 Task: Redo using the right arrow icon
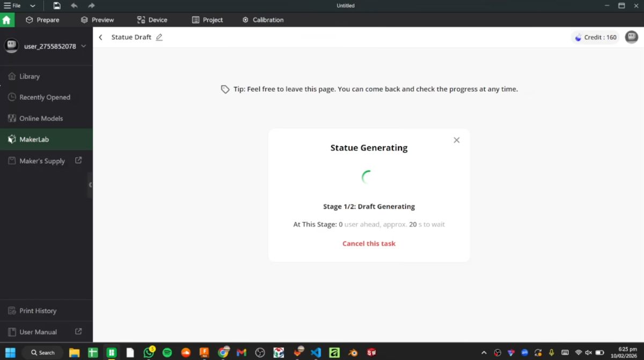tap(91, 5)
